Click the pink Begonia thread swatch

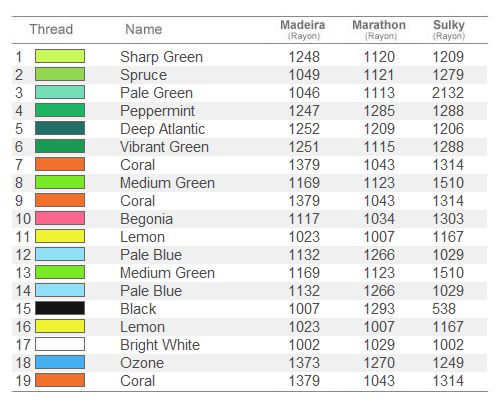pos(60,218)
